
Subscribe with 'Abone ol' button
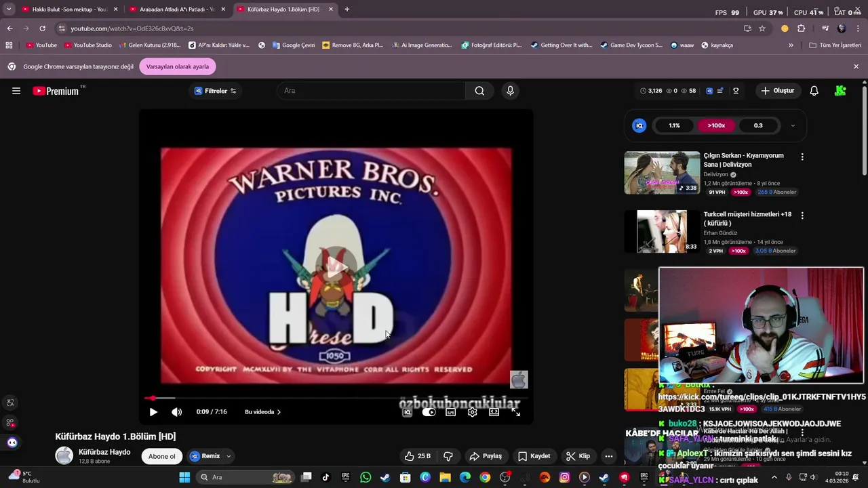(162, 456)
